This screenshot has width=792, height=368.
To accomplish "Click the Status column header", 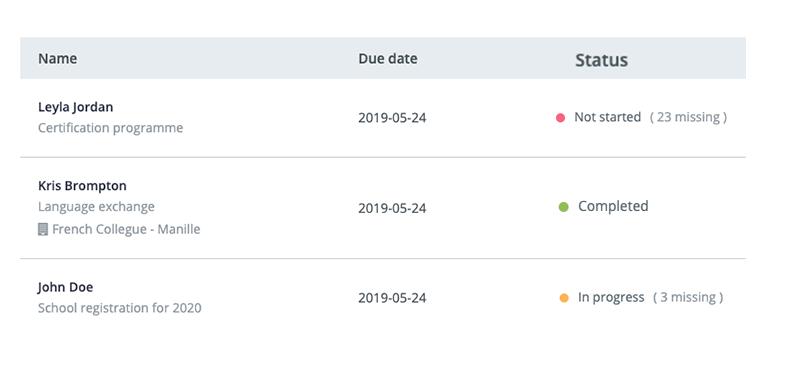I will pyautogui.click(x=602, y=60).
